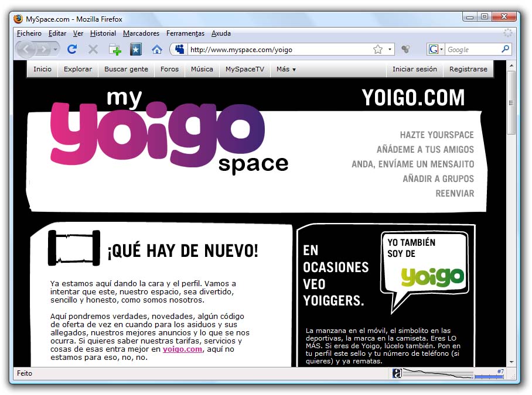
Task: Click ANDA, ENVÍAME UN MENSAJITO link
Action: pyautogui.click(x=412, y=164)
